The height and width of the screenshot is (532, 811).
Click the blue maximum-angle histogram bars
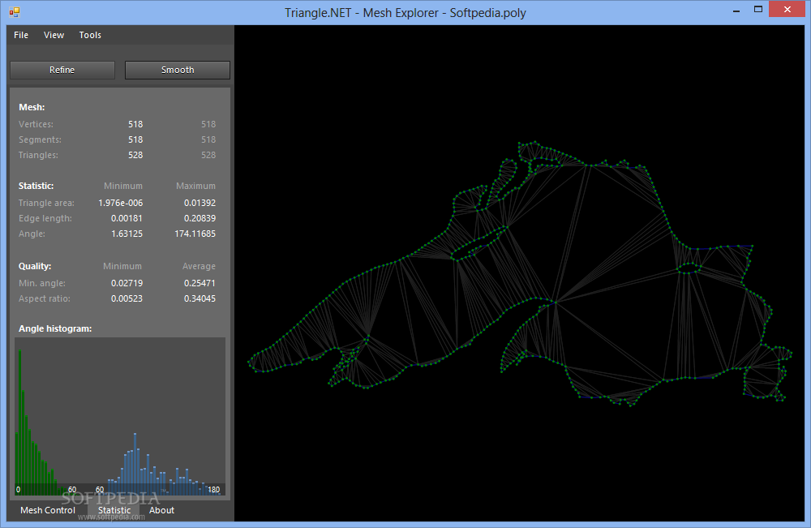161,466
